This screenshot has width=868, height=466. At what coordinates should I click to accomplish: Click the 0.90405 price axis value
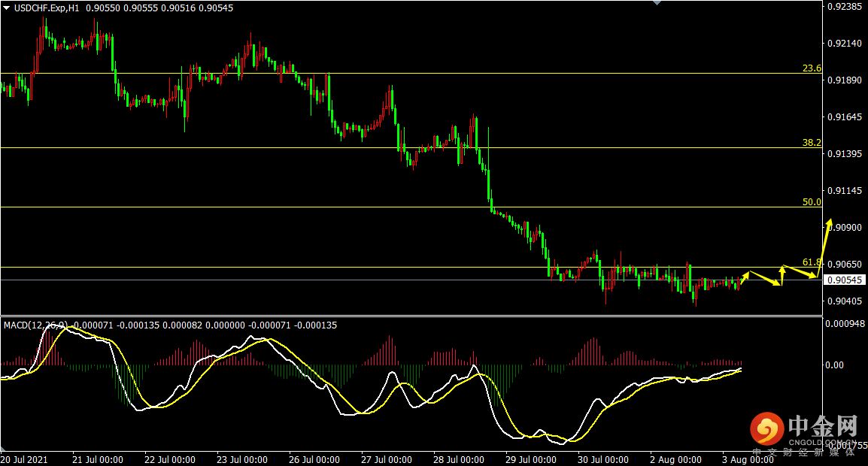(845, 301)
